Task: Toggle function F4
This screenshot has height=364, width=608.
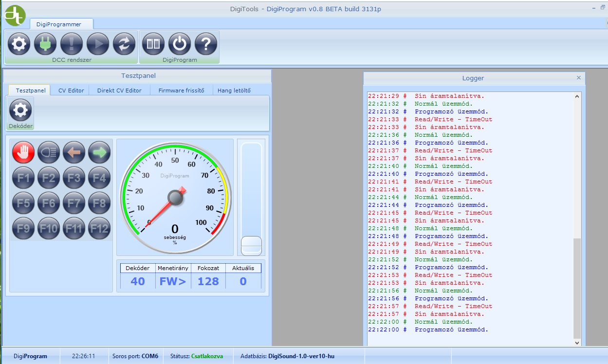Action: point(99,178)
